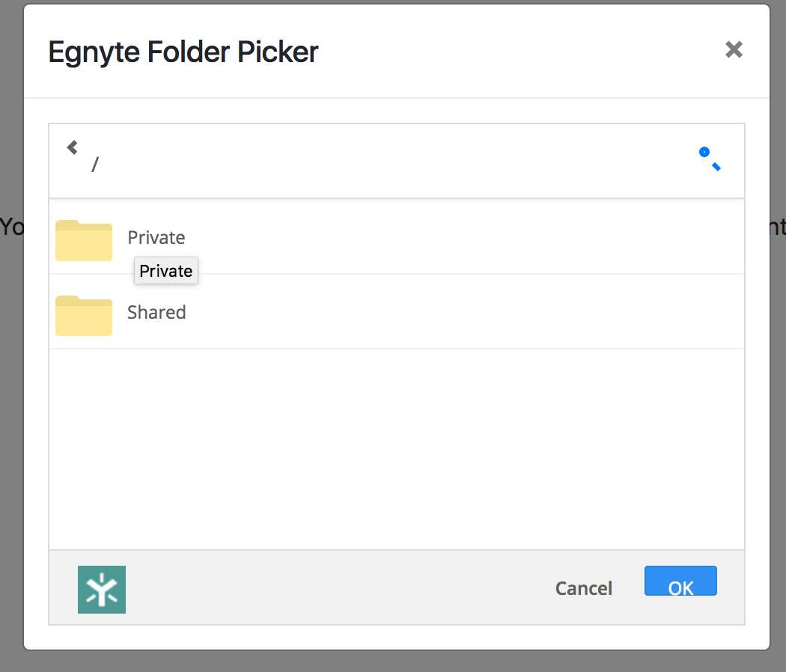Select the Shared folder name label
This screenshot has width=786, height=672.
156,312
